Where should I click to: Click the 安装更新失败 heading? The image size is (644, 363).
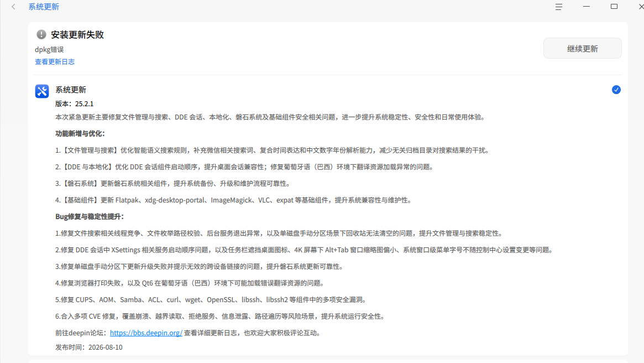[x=77, y=34]
